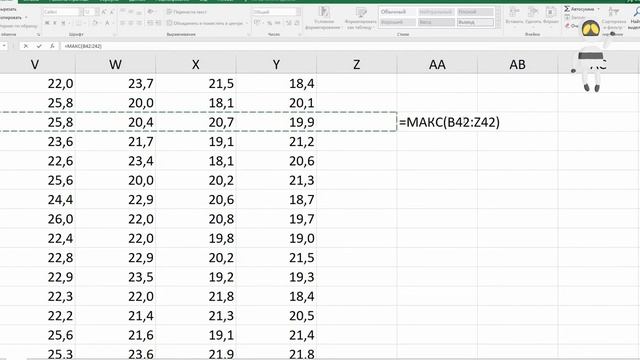Apply the Плохой cell style
This screenshot has height=360, width=640.
475,12
